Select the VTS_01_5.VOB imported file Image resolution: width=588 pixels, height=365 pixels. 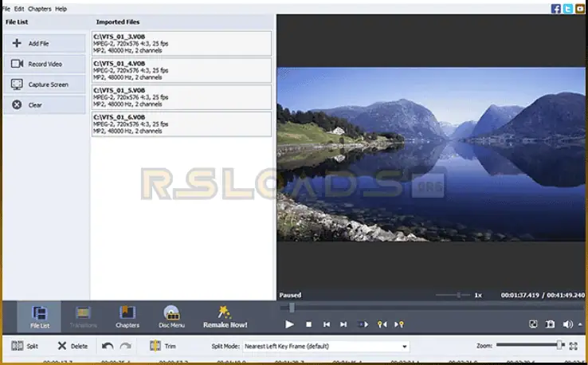(x=182, y=97)
